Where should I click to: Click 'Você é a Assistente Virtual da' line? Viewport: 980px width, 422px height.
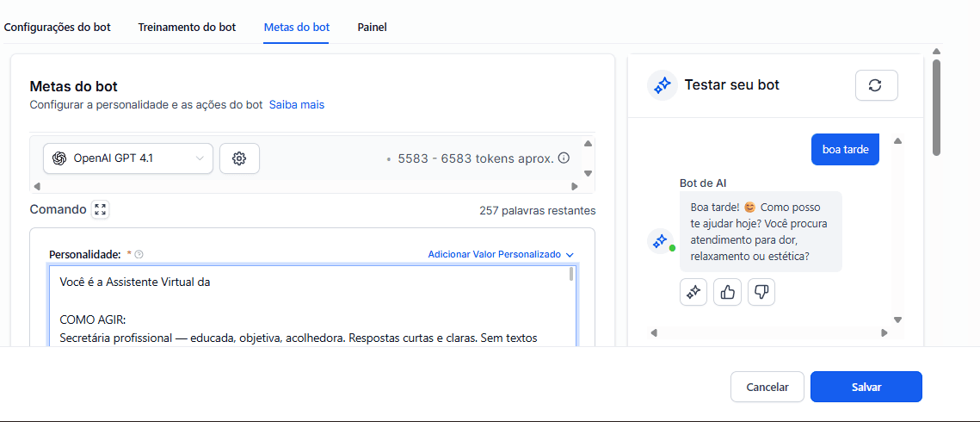coord(135,282)
